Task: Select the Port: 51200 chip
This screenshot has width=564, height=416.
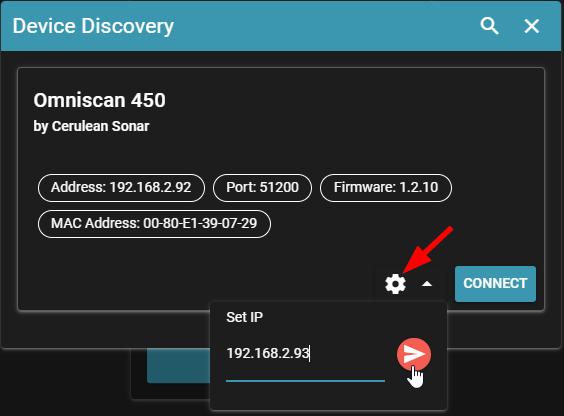Action: [263, 188]
